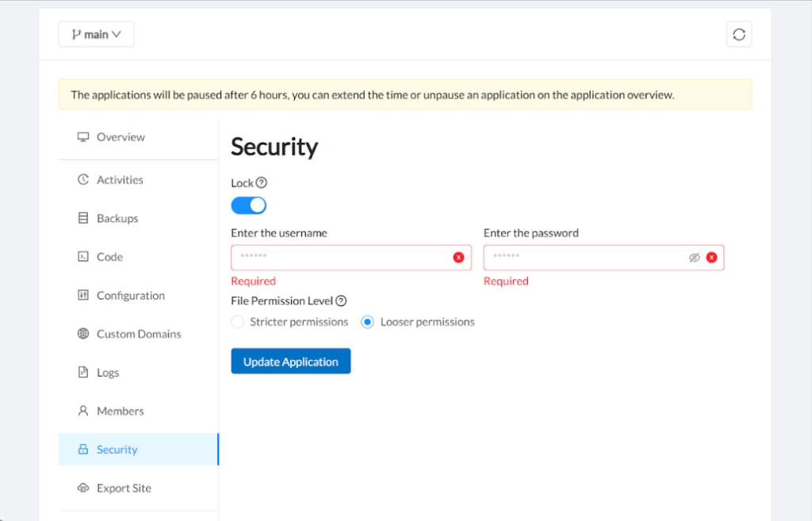Click the Members person icon
The width and height of the screenshot is (812, 521).
coord(83,411)
